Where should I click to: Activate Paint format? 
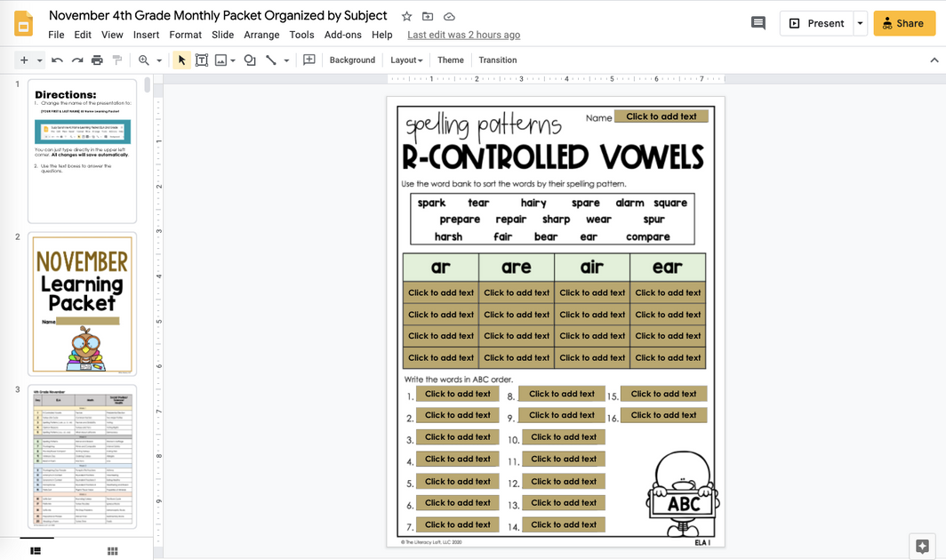click(116, 60)
